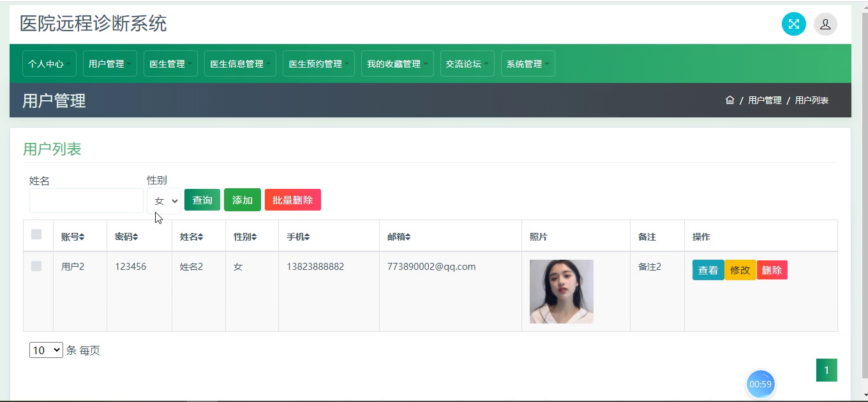The image size is (868, 402).
Task: Click the 查询 search button
Action: click(x=202, y=200)
